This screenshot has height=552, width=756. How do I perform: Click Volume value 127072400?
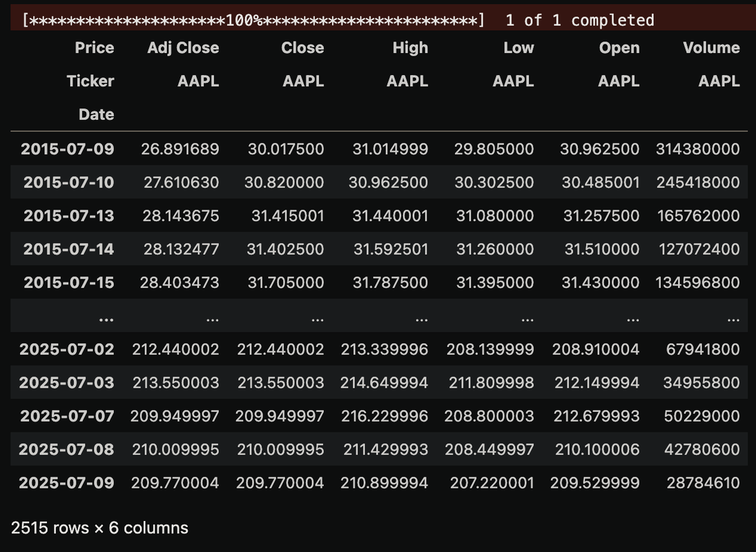(699, 249)
